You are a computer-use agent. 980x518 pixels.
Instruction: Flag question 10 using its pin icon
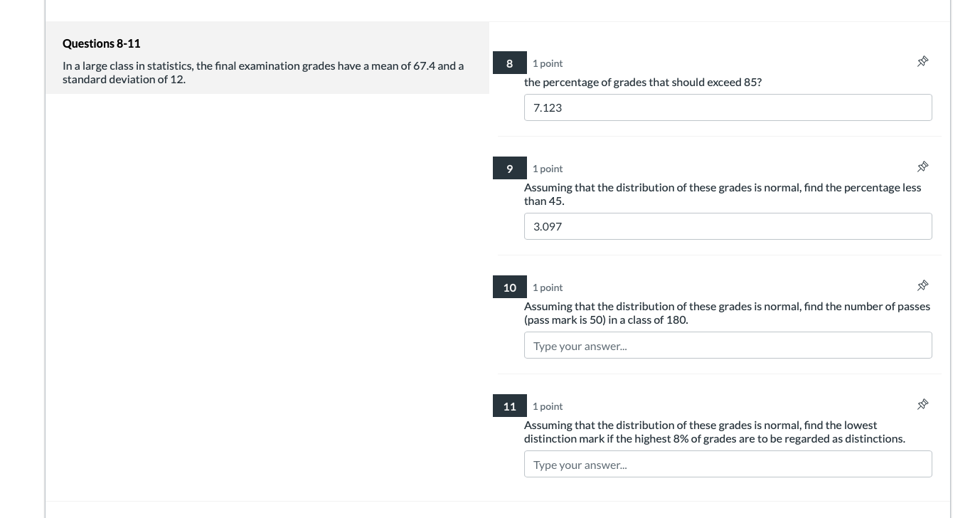click(x=922, y=285)
